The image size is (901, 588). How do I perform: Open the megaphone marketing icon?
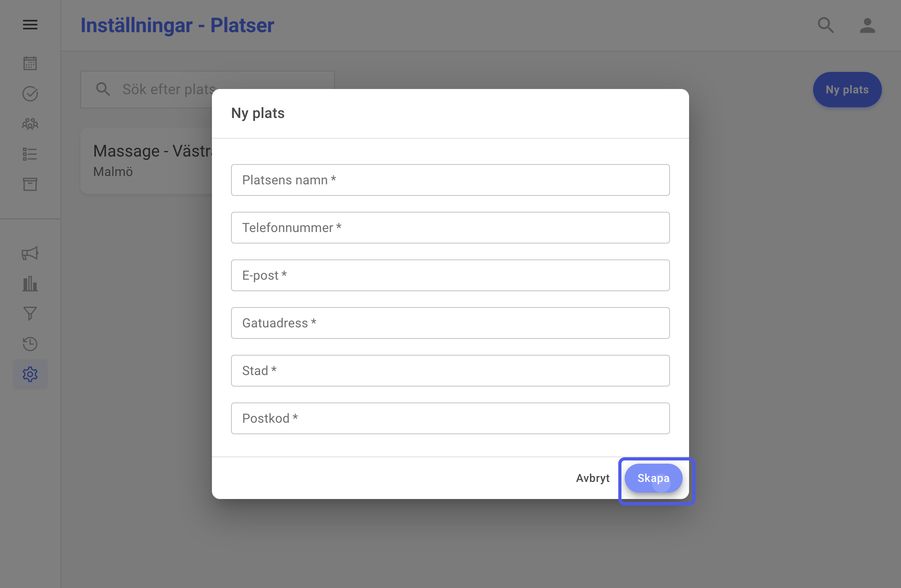pos(30,253)
